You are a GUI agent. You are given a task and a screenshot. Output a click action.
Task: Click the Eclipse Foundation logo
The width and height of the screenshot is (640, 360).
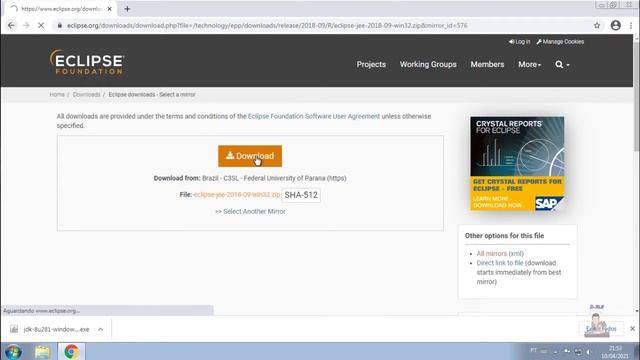click(87, 62)
